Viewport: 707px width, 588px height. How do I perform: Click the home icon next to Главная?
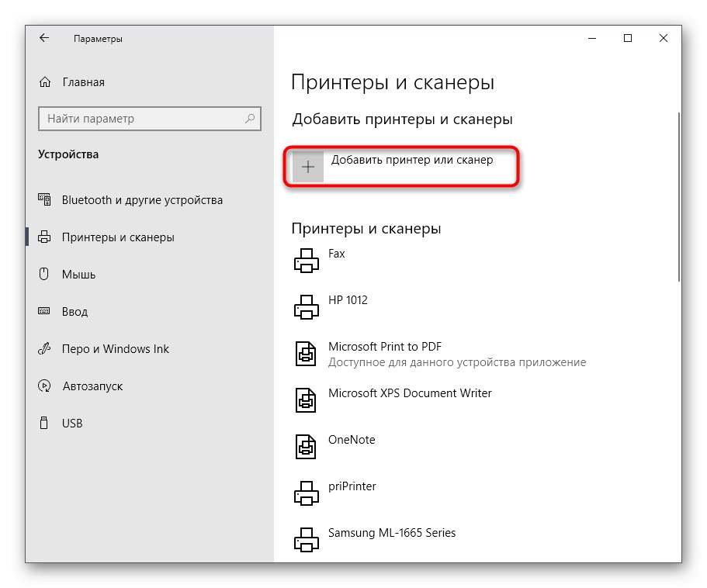pyautogui.click(x=43, y=81)
